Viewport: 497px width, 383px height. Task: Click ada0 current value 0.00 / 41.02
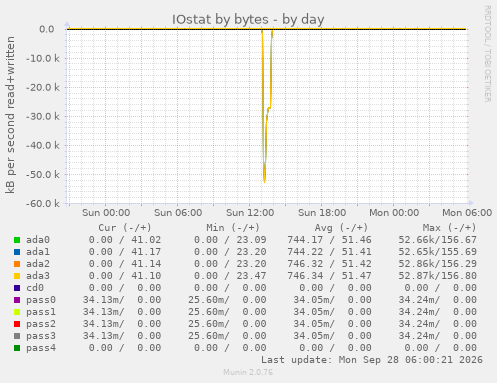pos(125,240)
